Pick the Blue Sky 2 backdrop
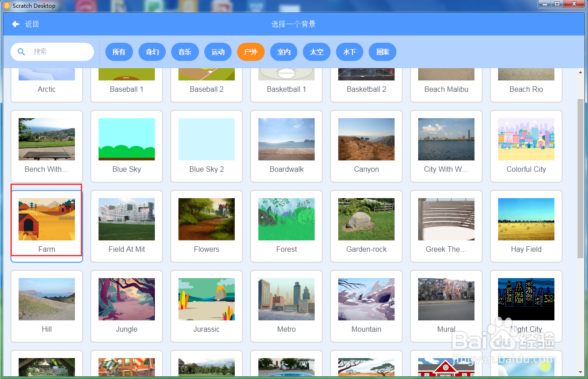This screenshot has width=588, height=379. click(x=207, y=146)
